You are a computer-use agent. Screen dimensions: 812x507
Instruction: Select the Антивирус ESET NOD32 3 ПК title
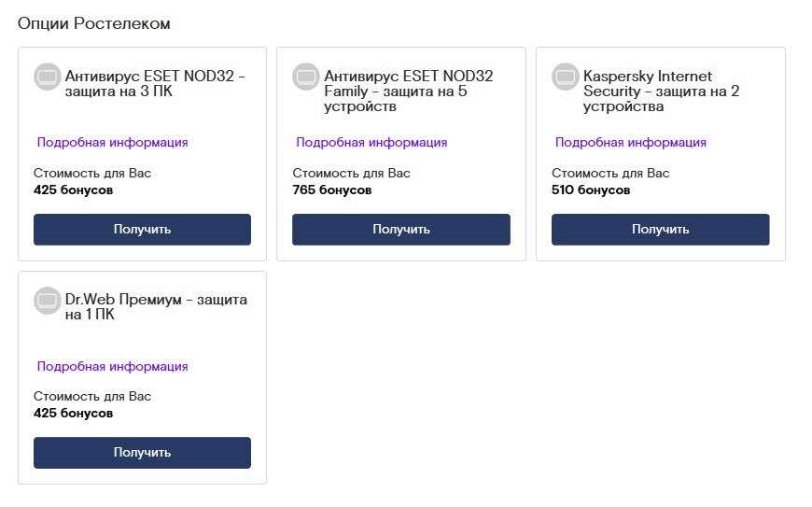pyautogui.click(x=155, y=84)
